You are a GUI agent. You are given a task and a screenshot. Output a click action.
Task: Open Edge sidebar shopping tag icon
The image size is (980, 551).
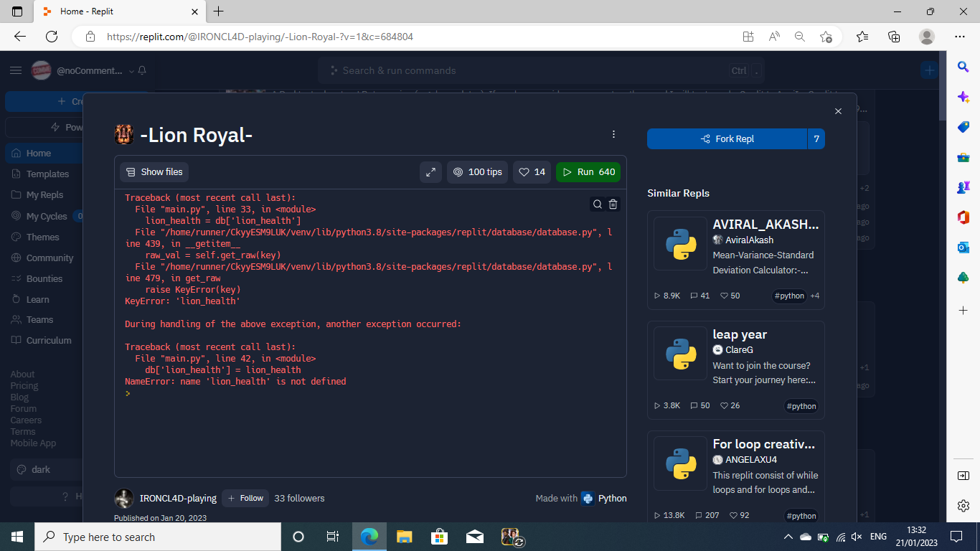point(963,127)
